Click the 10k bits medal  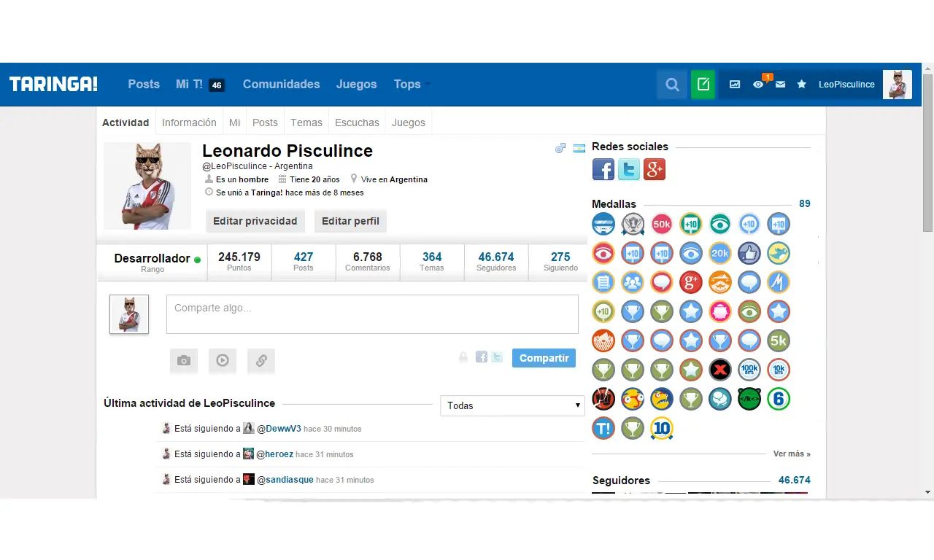779,370
